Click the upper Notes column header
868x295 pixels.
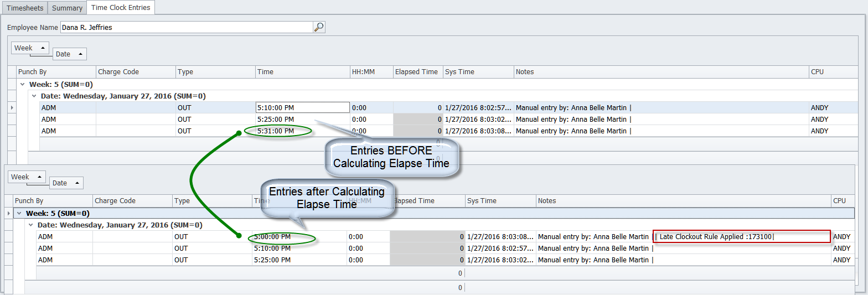pyautogui.click(x=661, y=72)
